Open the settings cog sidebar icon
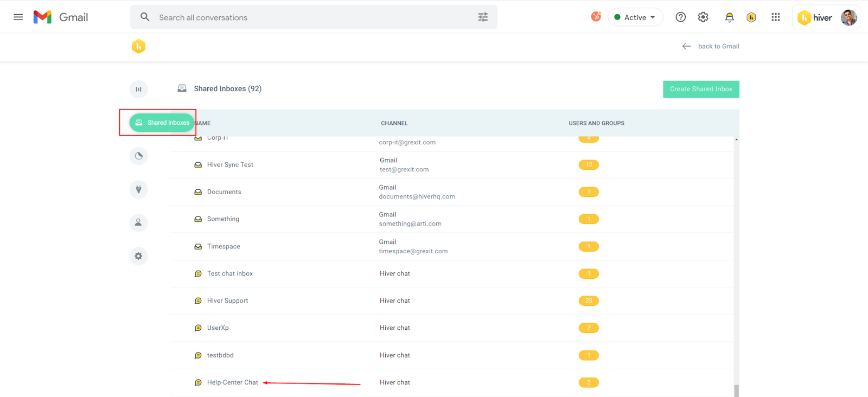Viewport: 868px width, 397px height. click(x=139, y=256)
